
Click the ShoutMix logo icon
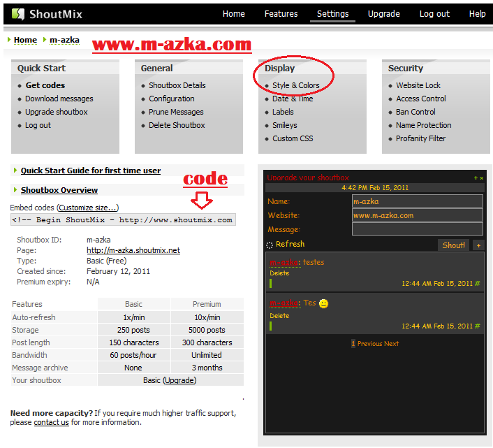[x=18, y=14]
